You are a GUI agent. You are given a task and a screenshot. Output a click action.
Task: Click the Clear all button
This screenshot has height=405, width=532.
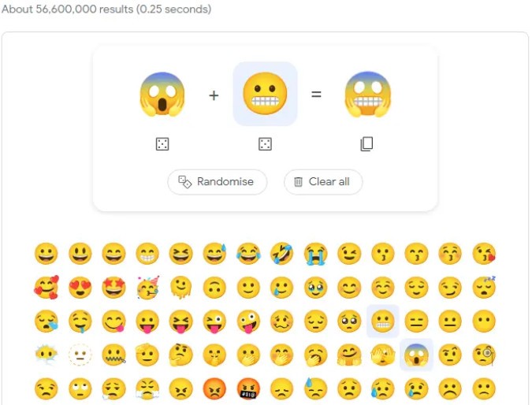pyautogui.click(x=323, y=182)
